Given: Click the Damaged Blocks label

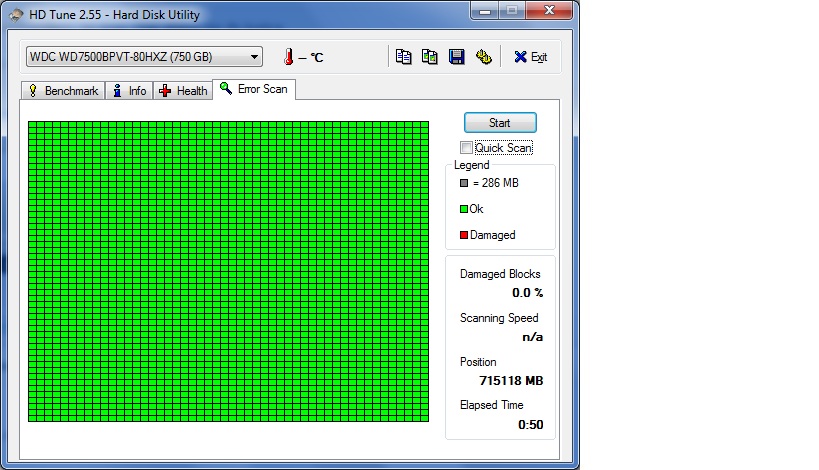Looking at the screenshot, I should pyautogui.click(x=500, y=274).
